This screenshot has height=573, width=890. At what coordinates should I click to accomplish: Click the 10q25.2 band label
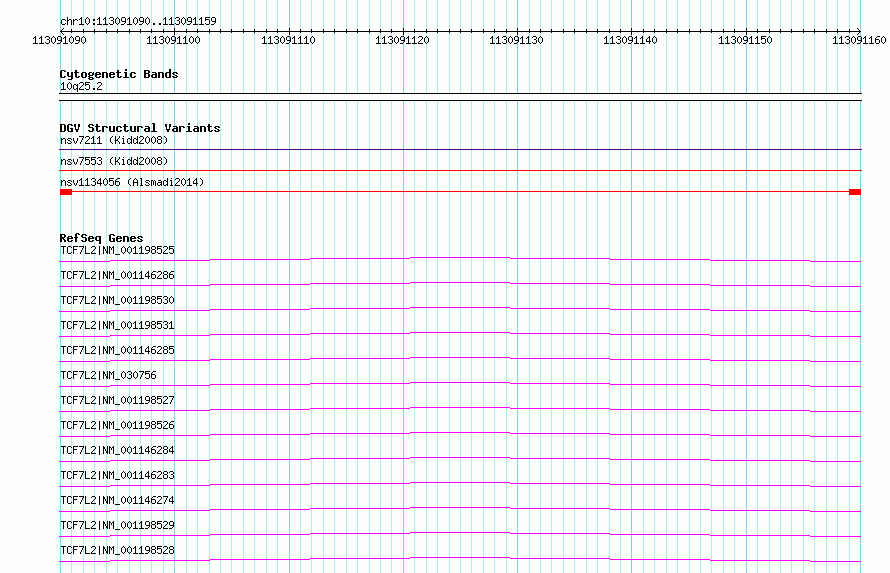(x=81, y=86)
